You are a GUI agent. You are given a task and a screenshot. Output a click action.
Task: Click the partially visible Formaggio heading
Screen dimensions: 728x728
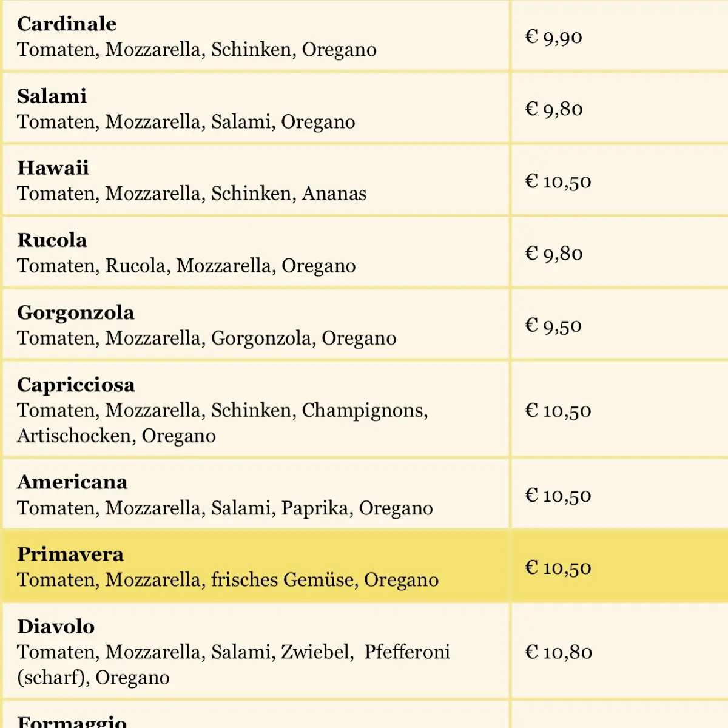point(72,721)
